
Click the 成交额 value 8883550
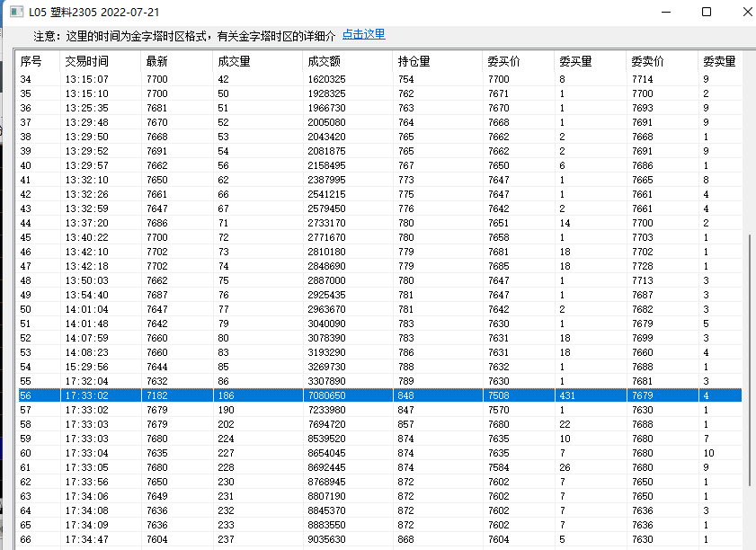click(326, 525)
